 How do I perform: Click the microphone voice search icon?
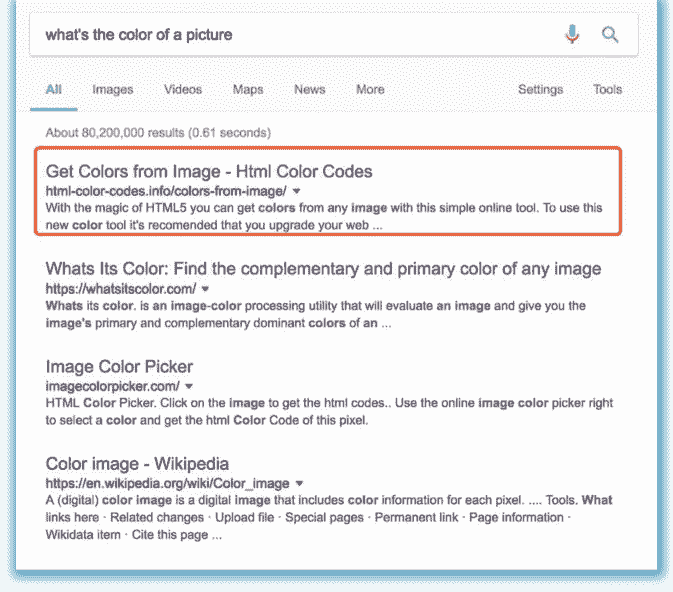point(572,35)
